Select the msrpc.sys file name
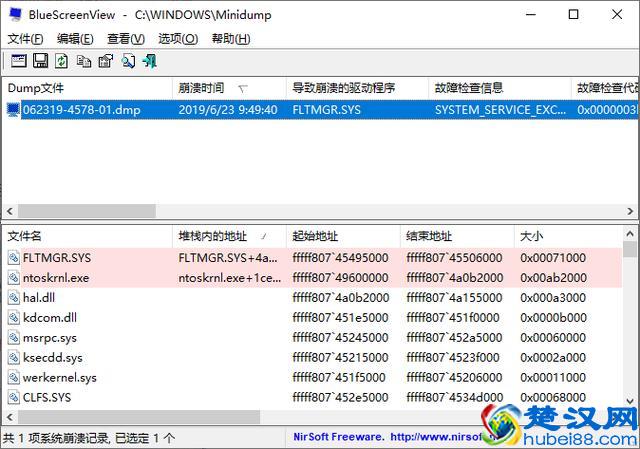Image resolution: width=640 pixels, height=449 pixels. [x=50, y=338]
